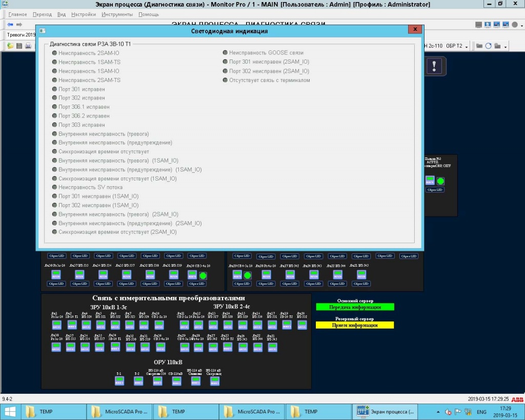Image resolution: width=525 pixels, height=420 pixels.
Task: Open the dropdown arrow beside the top-right monitor icons
Action: click(x=522, y=26)
